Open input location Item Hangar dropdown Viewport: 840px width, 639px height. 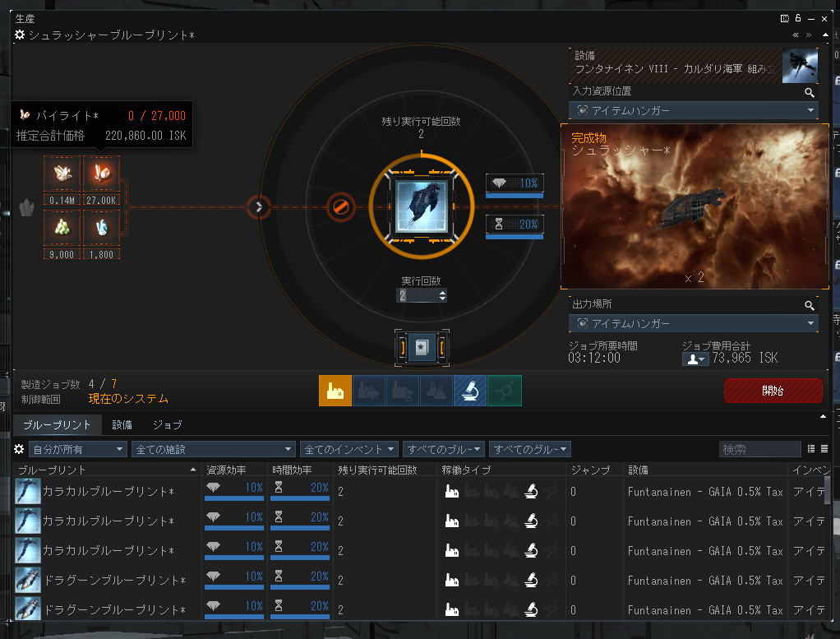coord(693,110)
